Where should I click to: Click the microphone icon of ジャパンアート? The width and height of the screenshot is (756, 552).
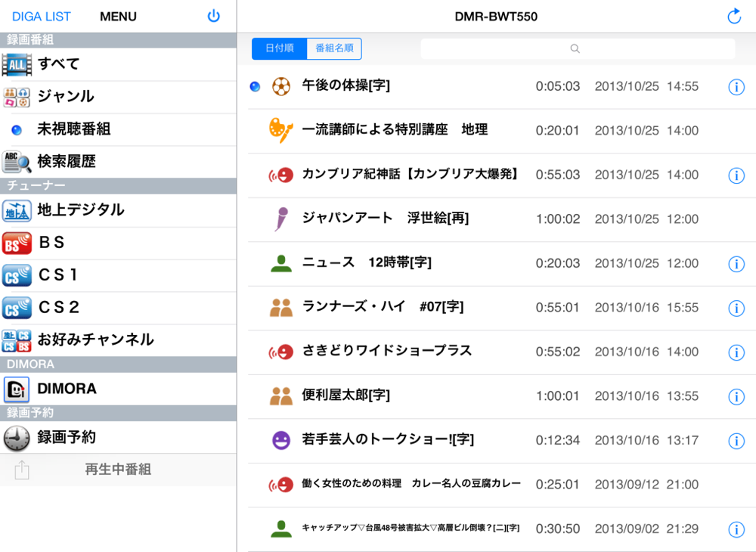[281, 219]
